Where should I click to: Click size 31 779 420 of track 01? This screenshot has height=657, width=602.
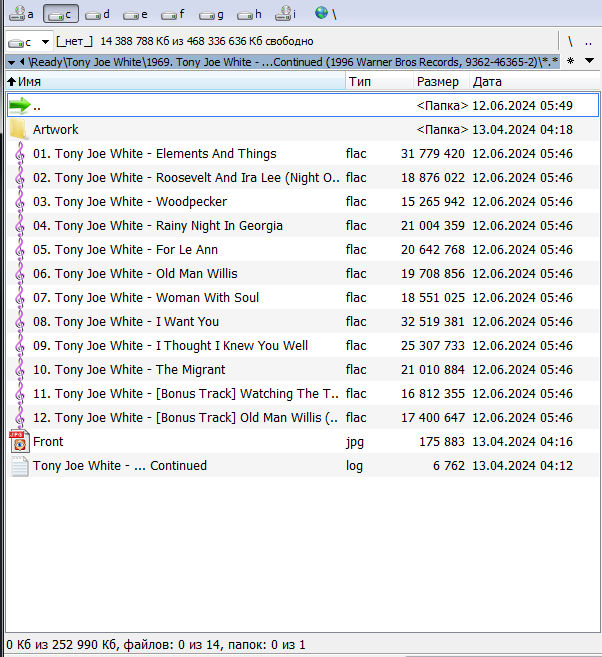(x=433, y=154)
